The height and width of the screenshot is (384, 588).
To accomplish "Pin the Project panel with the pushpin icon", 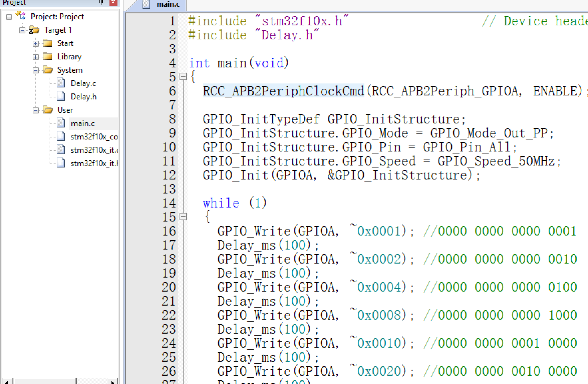I will point(101,2).
